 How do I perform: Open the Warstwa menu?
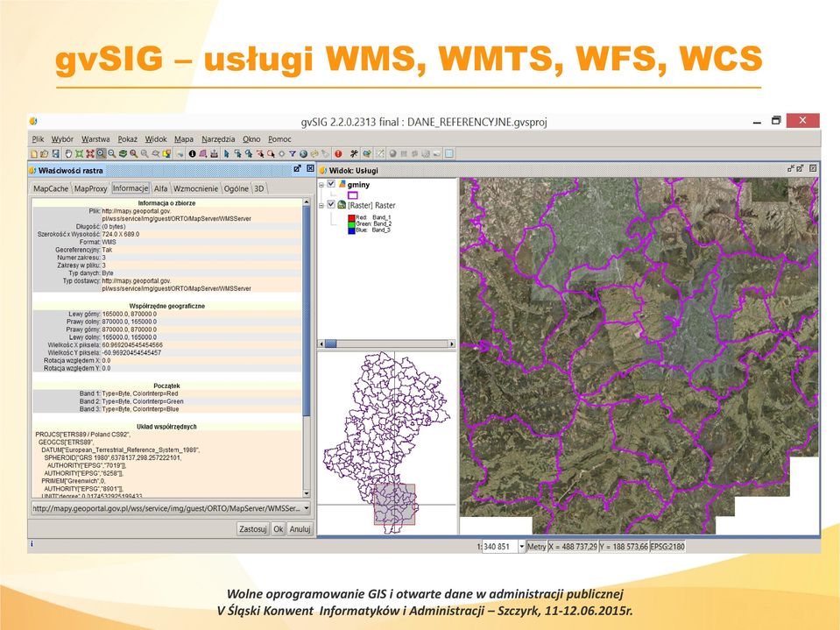point(95,139)
